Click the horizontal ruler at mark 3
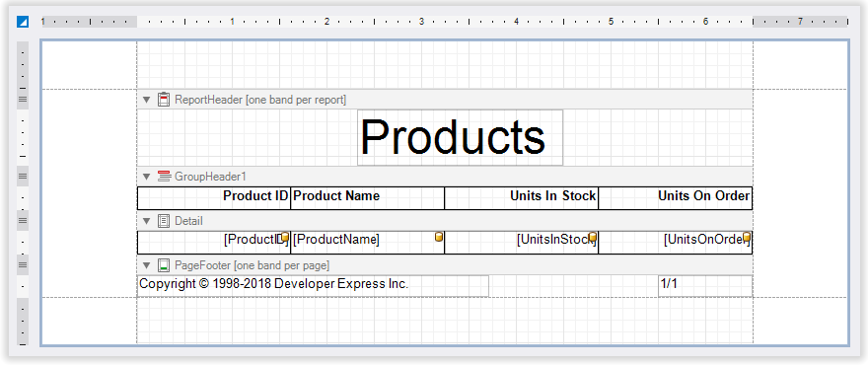The width and height of the screenshot is (868, 365). click(x=422, y=22)
